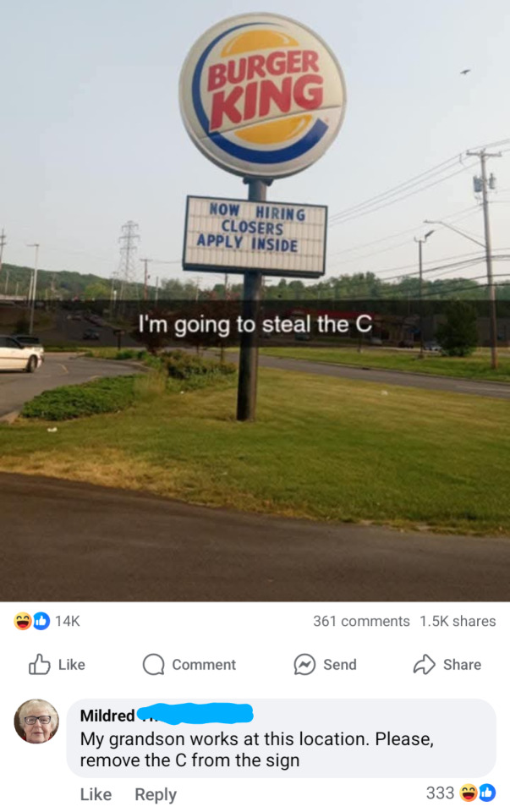Open the 361 comments link

click(x=361, y=621)
